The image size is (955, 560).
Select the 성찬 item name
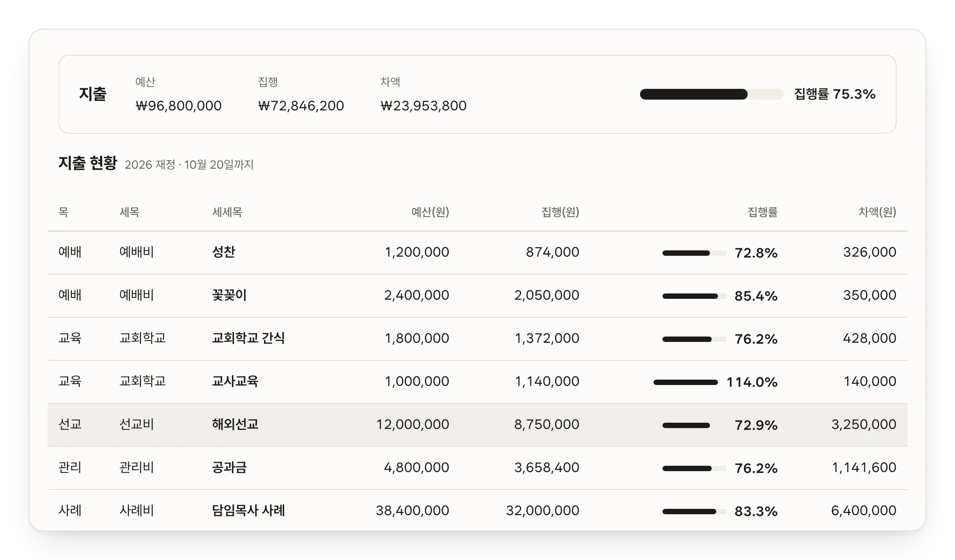(x=223, y=252)
